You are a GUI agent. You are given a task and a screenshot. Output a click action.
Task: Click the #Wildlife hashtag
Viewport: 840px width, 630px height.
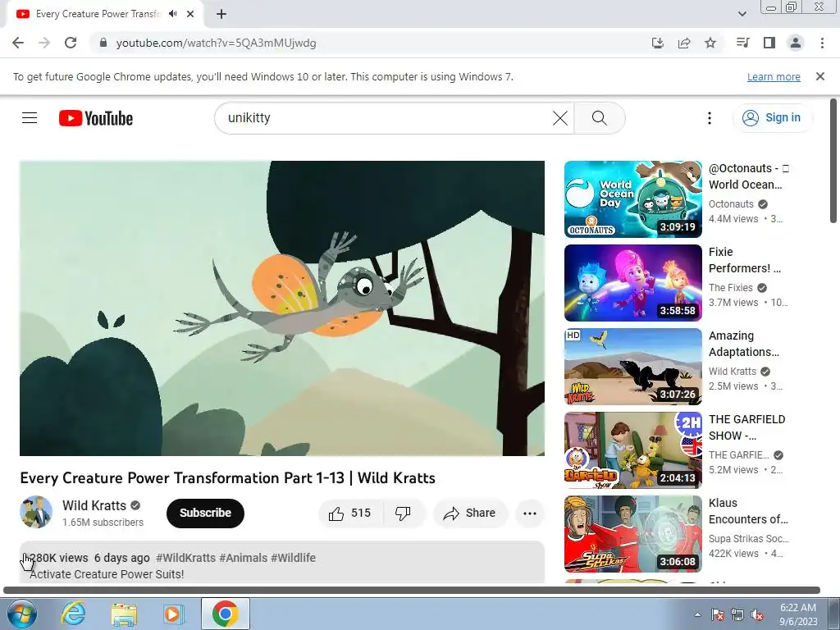coord(293,558)
